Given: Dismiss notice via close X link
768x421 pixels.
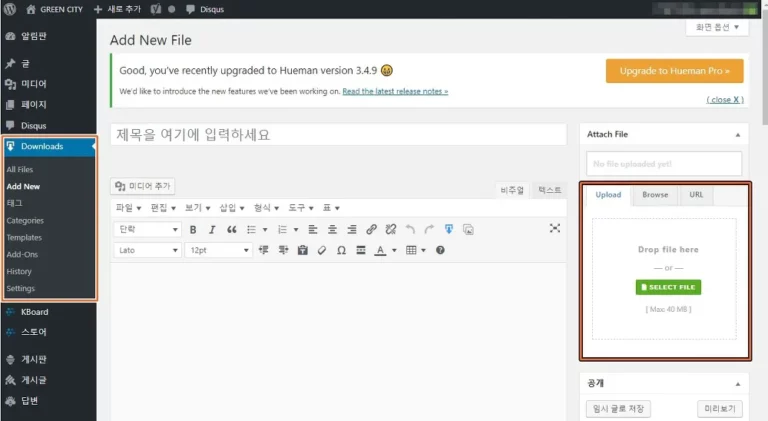Looking at the screenshot, I should pyautogui.click(x=725, y=100).
